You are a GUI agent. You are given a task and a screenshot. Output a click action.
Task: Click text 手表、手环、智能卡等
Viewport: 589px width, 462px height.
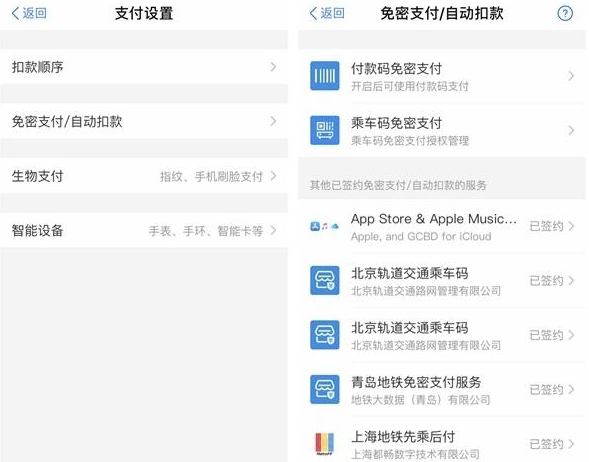[206, 231]
